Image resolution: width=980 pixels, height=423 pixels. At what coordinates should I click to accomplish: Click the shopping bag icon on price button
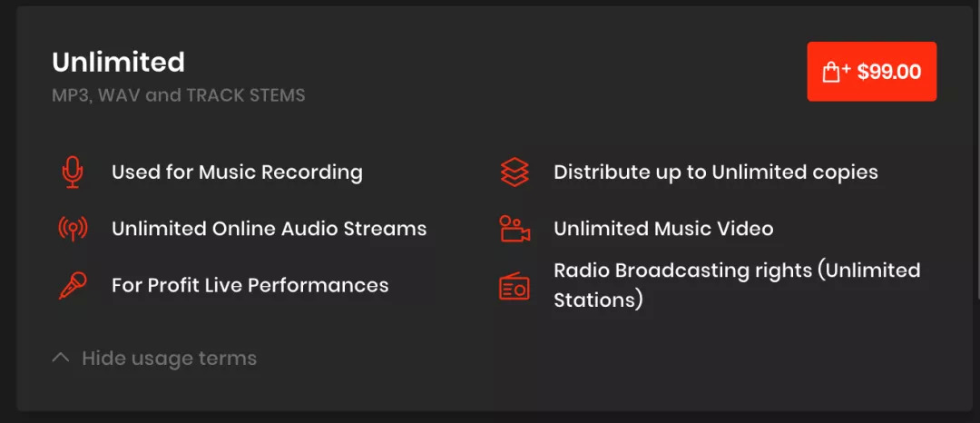(x=835, y=72)
